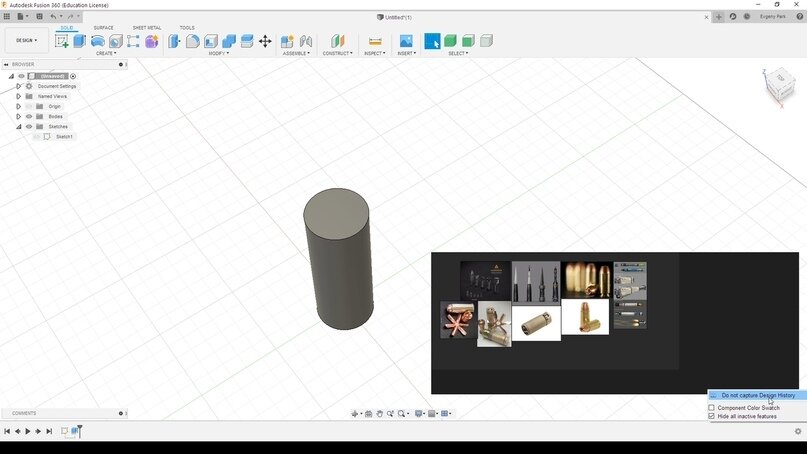Click the Redo arrow
This screenshot has width=807, height=454.
pos(70,16)
